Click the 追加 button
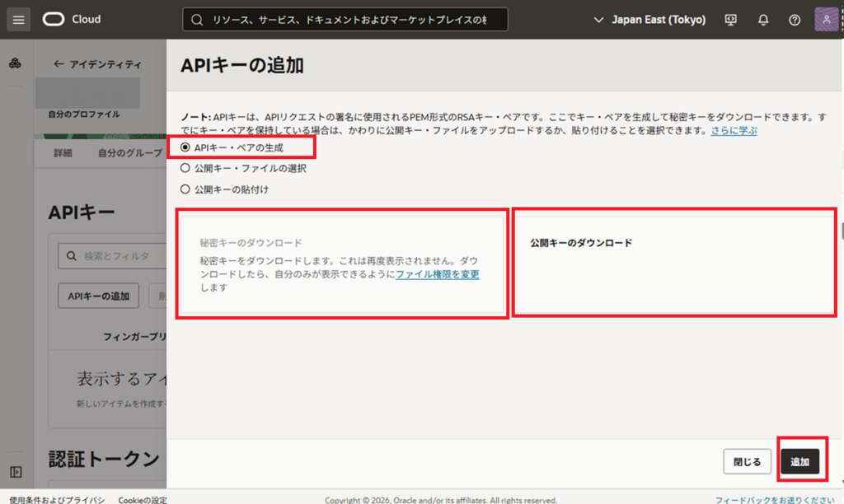Viewport: 844px width, 504px height. (799, 462)
